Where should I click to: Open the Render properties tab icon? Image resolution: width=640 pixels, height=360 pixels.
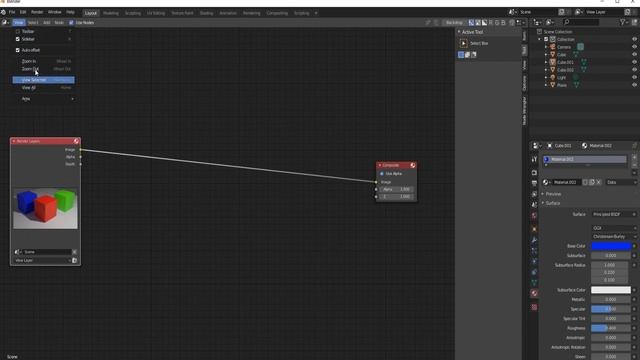pos(534,173)
